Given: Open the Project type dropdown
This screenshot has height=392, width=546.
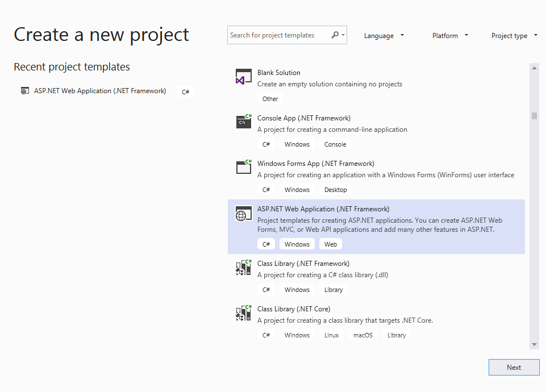Looking at the screenshot, I should (x=514, y=35).
